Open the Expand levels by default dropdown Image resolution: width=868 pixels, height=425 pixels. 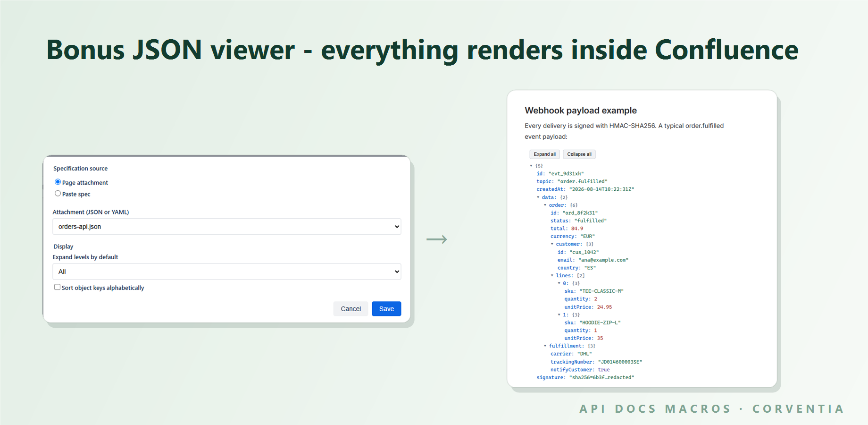(227, 272)
